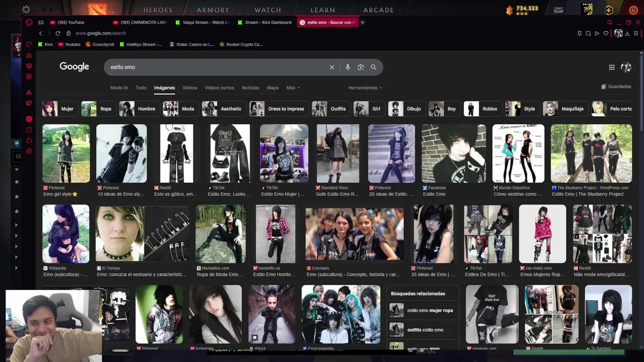
Task: Open browser downloads icon
Action: [627, 33]
